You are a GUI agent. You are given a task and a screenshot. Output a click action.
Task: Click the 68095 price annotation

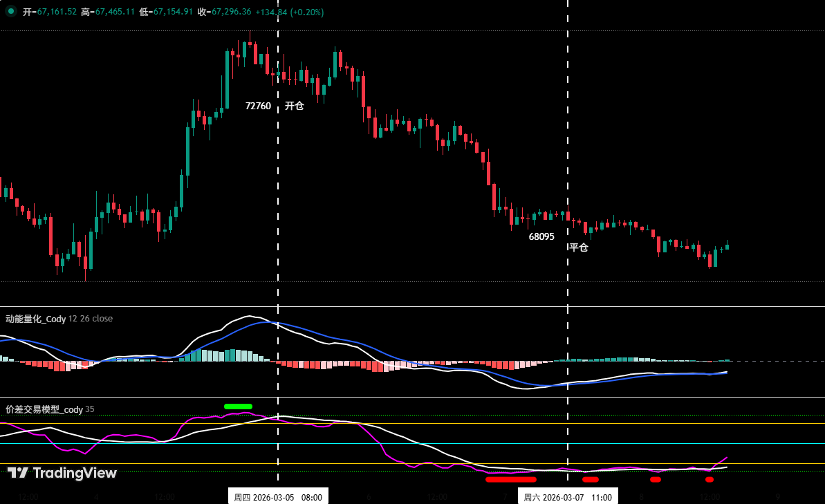(x=541, y=236)
